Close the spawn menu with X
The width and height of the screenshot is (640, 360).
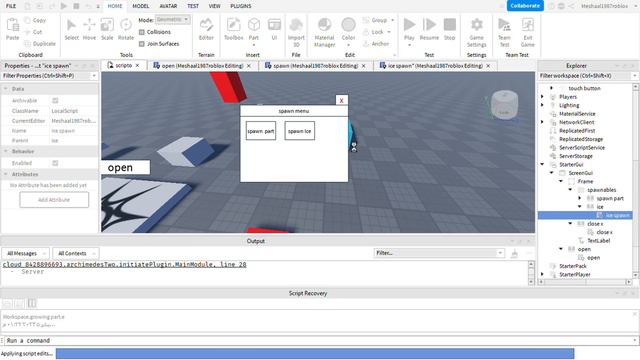[x=342, y=100]
